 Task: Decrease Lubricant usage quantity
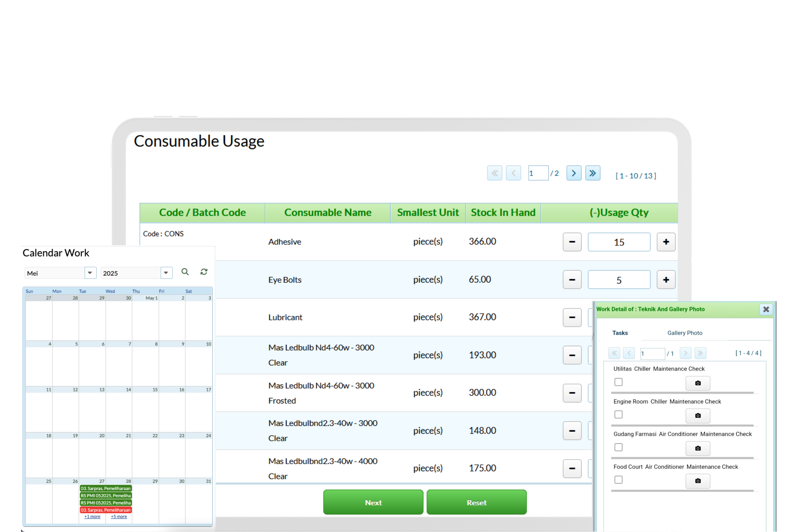[x=572, y=318]
